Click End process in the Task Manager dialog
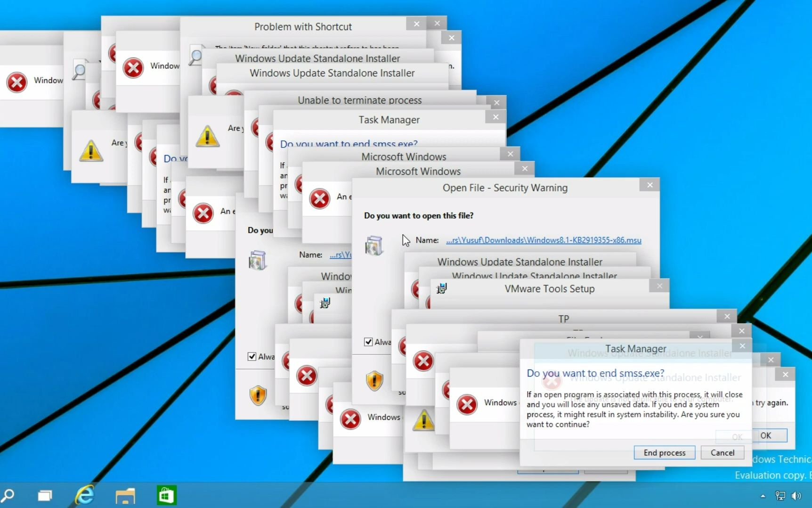 click(x=665, y=452)
